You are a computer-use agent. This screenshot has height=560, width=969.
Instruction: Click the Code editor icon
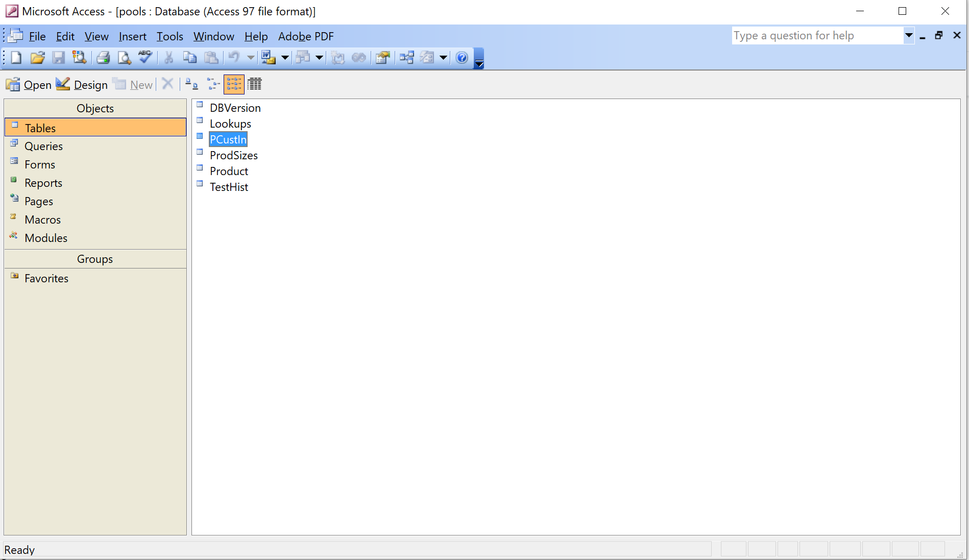pyautogui.click(x=338, y=58)
